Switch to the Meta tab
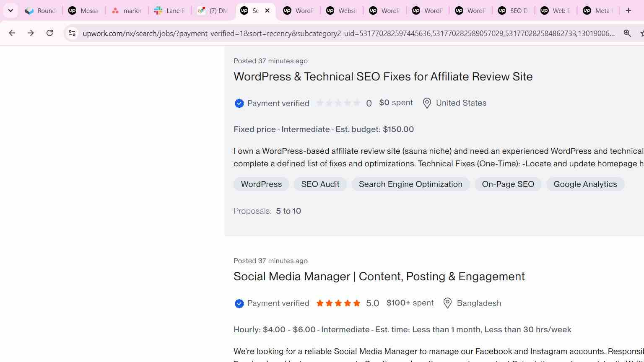The height and width of the screenshot is (362, 644). pyautogui.click(x=598, y=10)
